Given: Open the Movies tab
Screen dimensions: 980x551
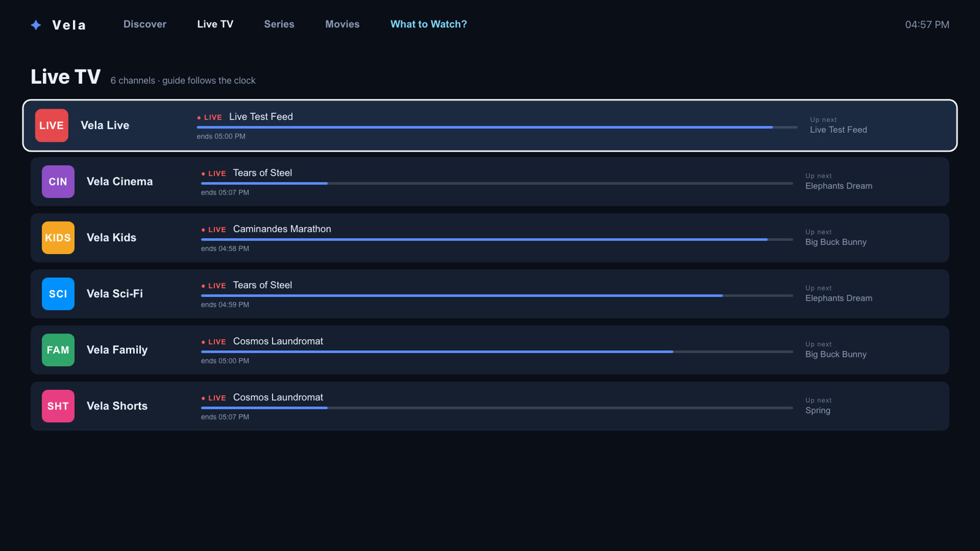Looking at the screenshot, I should click(x=342, y=24).
